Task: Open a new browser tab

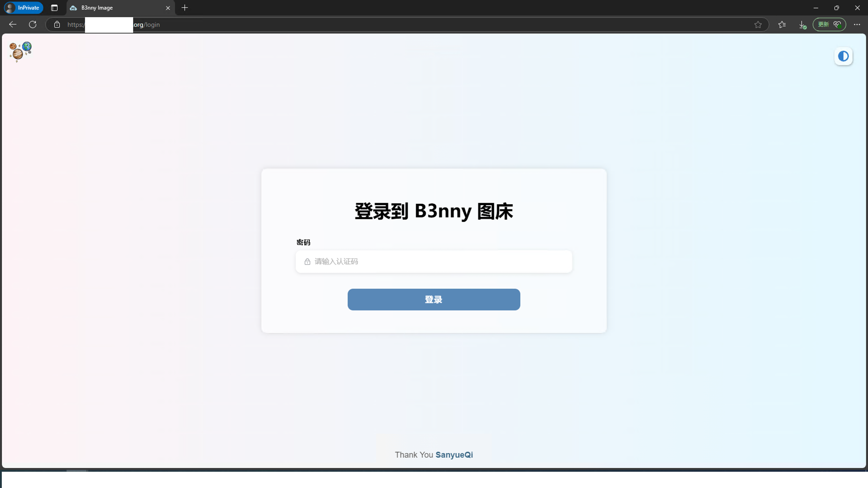Action: 184,8
